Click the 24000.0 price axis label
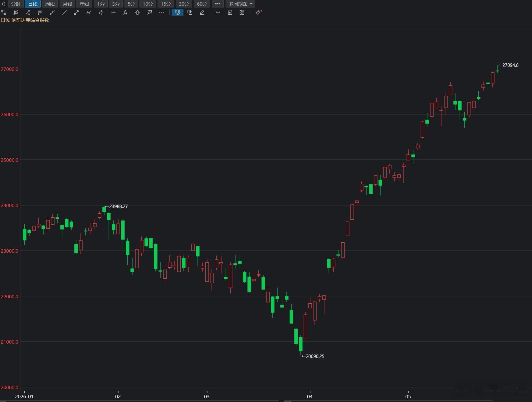532x402 pixels. coord(10,206)
